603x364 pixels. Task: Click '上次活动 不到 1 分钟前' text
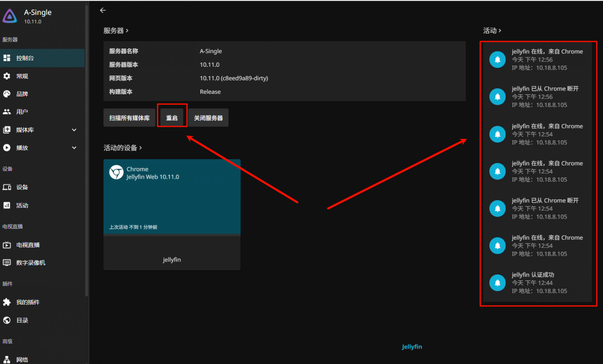133,227
